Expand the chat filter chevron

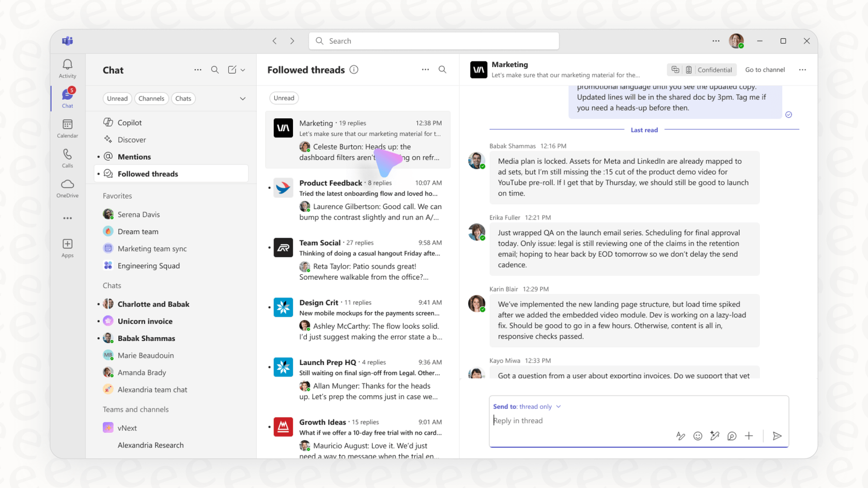pyautogui.click(x=242, y=98)
